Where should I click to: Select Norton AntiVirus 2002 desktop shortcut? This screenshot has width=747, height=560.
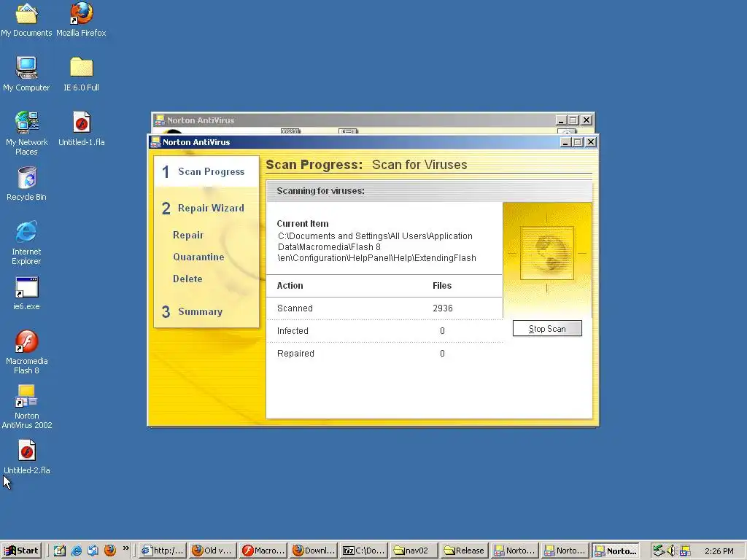(27, 407)
